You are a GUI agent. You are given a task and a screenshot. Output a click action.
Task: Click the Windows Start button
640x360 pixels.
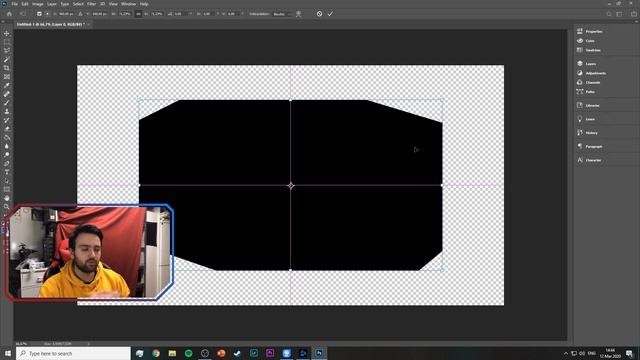point(8,353)
